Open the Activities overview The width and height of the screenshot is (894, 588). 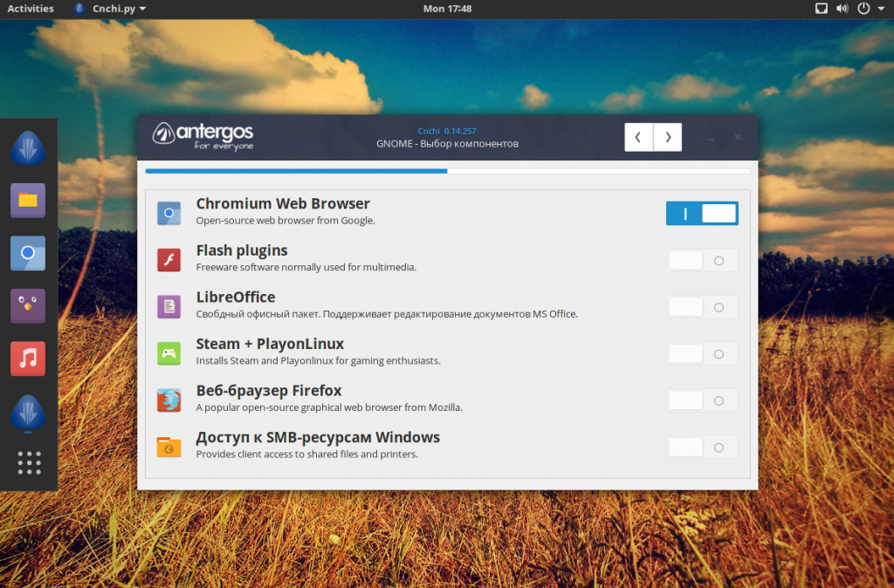point(31,9)
